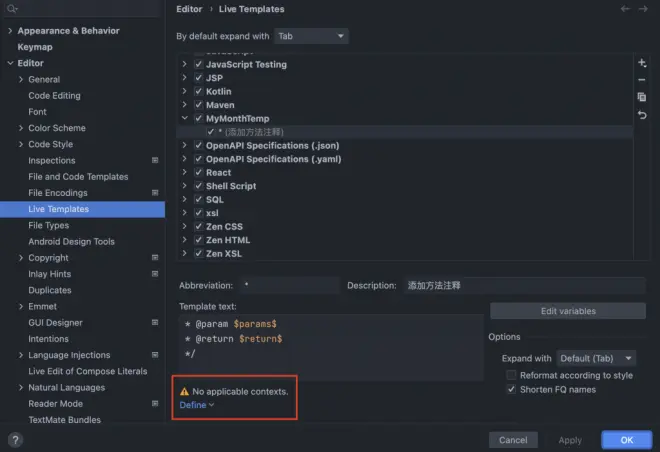
Task: Select Live Templates in the sidebar
Action: pyautogui.click(x=82, y=209)
